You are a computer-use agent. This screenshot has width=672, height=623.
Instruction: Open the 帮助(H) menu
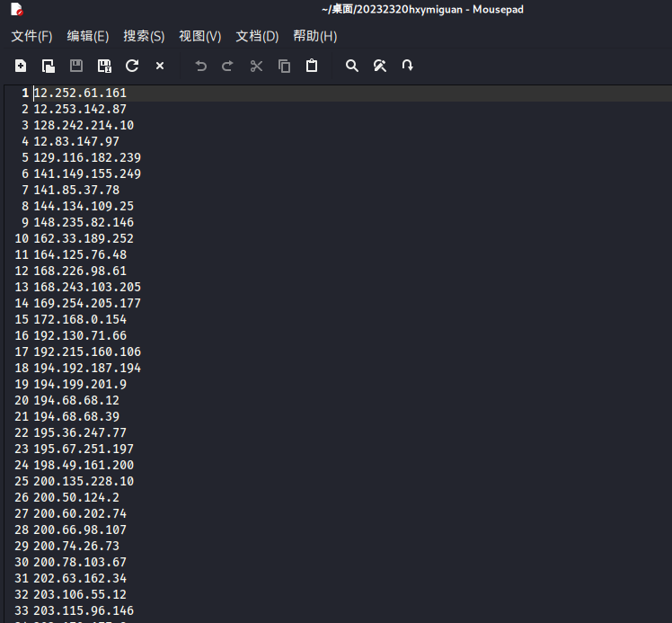point(315,36)
